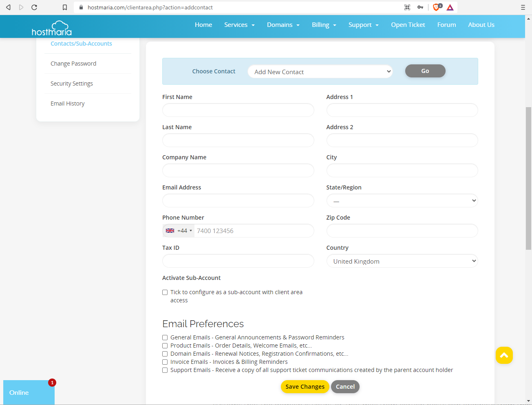Viewport: 532px width, 405px height.
Task: Open the password manager key icon
Action: tap(420, 7)
